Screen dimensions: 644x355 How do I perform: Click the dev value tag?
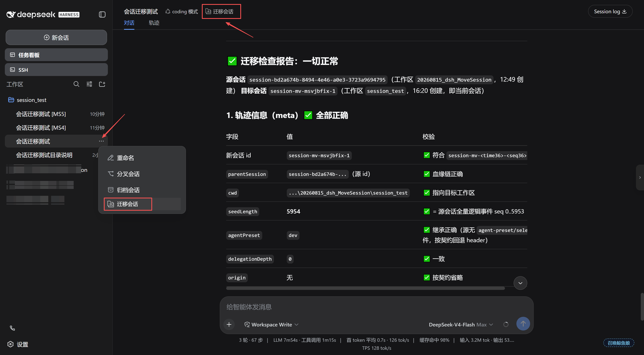click(x=293, y=235)
